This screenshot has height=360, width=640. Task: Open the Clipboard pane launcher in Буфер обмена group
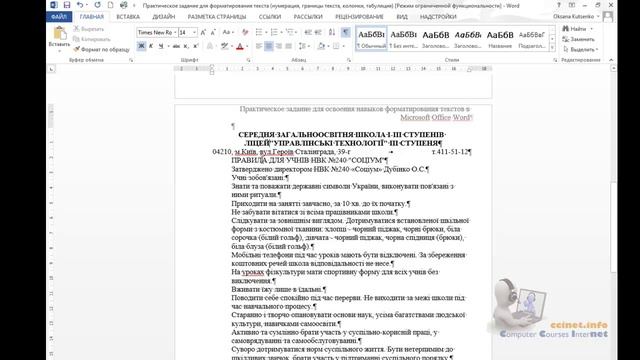click(x=131, y=60)
